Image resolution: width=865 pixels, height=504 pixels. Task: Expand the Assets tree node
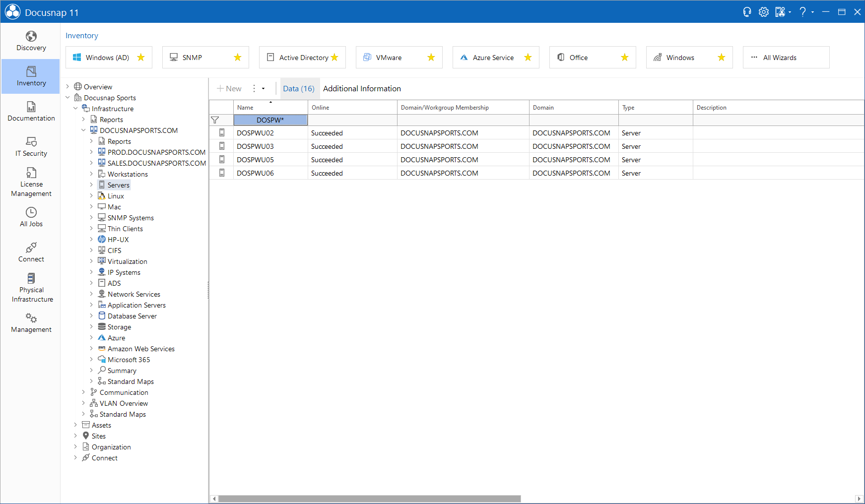pos(75,425)
